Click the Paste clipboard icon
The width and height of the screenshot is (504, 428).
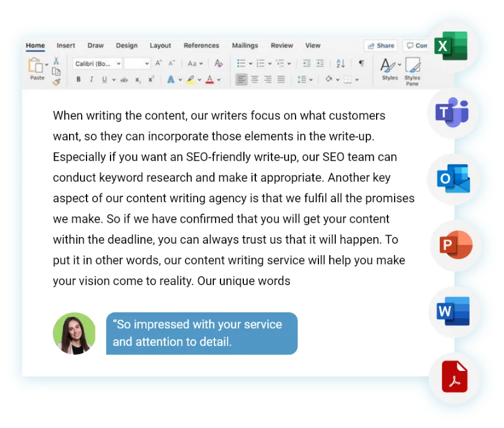(36, 66)
